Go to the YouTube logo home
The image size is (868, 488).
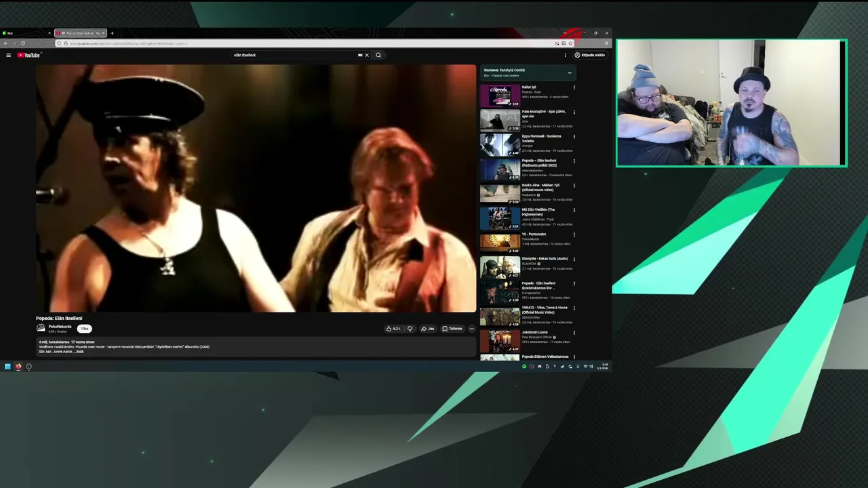click(x=29, y=55)
